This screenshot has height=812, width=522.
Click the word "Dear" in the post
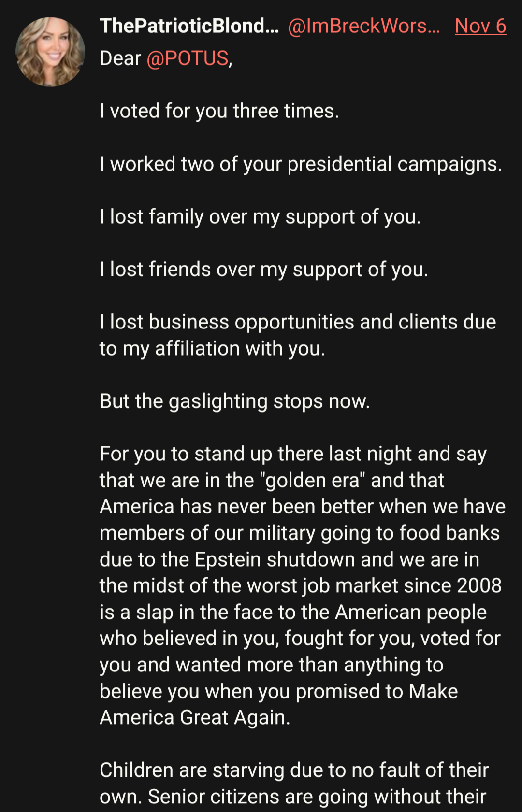(x=120, y=58)
